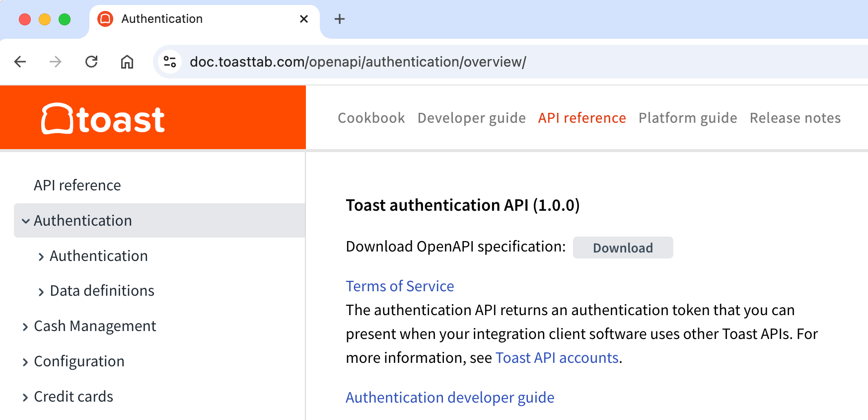The width and height of the screenshot is (868, 420).
Task: Click the 'Download OpenAPI specification:' label
Action: point(456,247)
